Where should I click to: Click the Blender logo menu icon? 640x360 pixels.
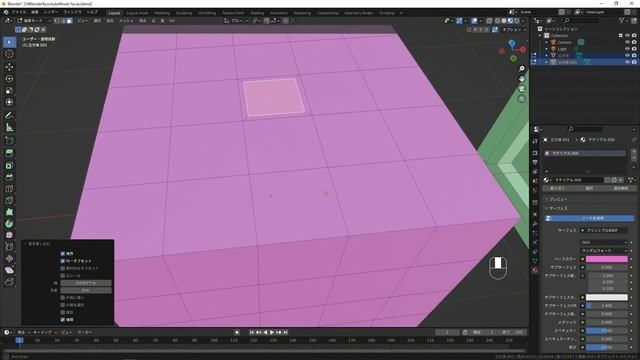6,12
